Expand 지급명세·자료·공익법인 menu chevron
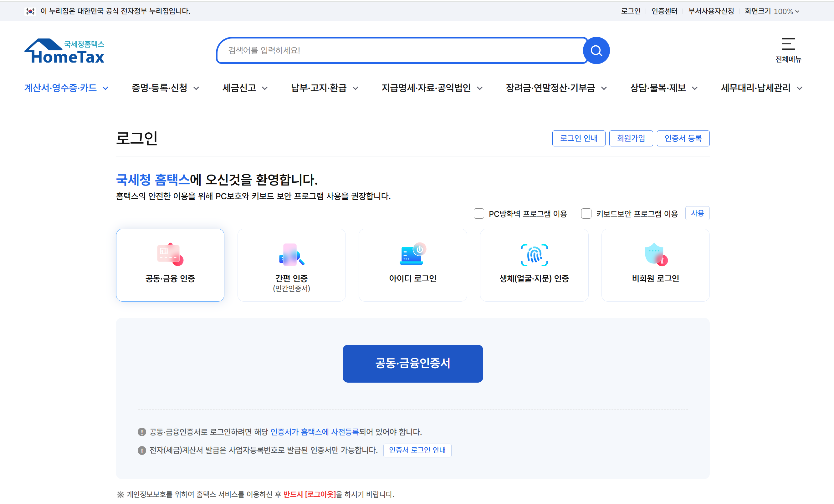This screenshot has width=834, height=504. (480, 88)
